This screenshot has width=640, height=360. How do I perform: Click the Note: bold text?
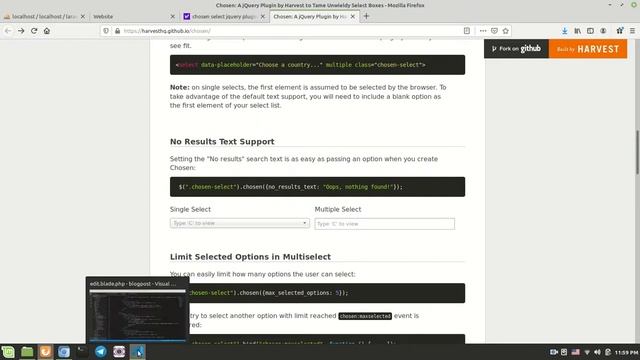click(180, 87)
